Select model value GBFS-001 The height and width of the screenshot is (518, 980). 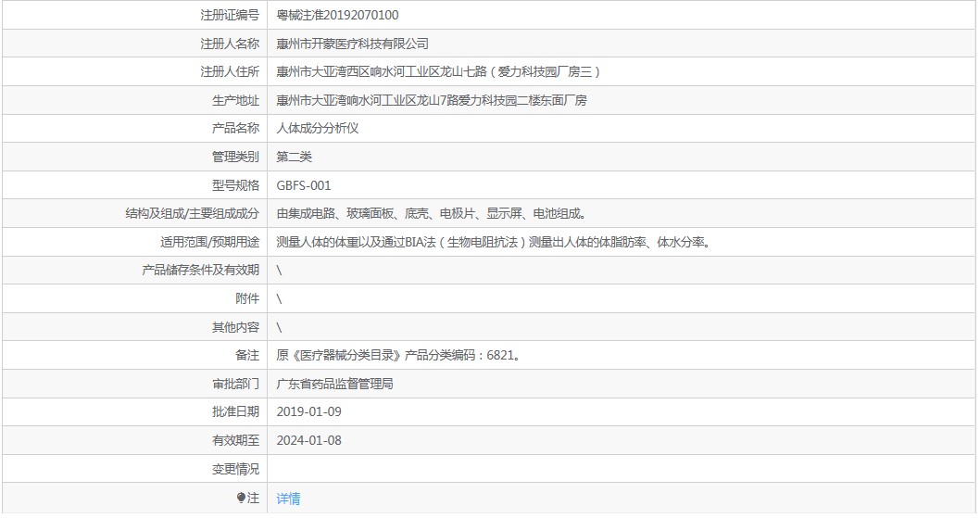tap(304, 186)
